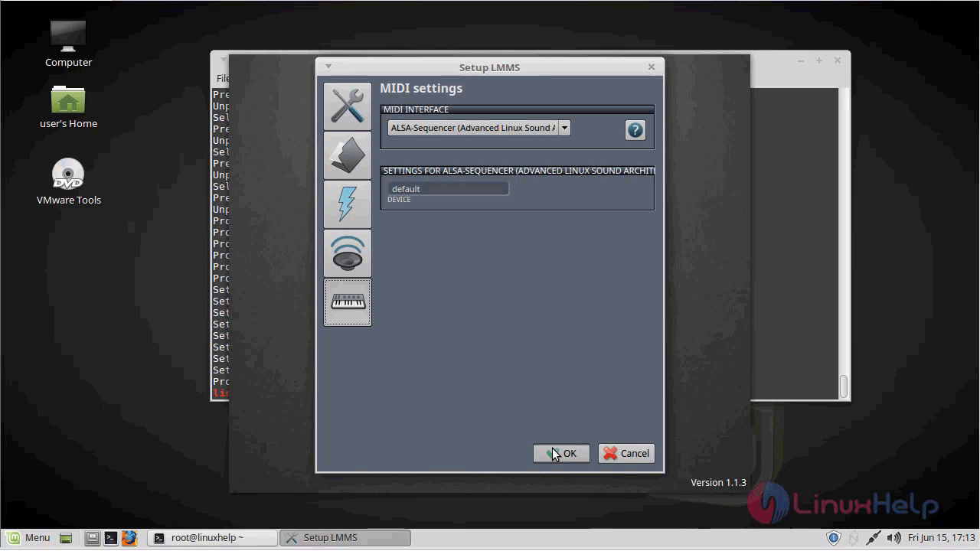Click the MIDI INTERFACE section label

tap(416, 109)
